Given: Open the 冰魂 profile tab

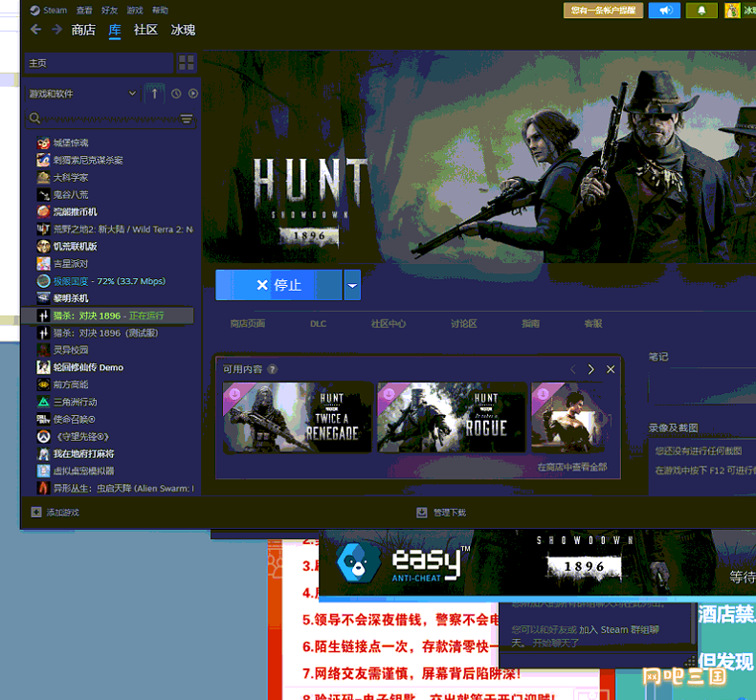Looking at the screenshot, I should 183,30.
